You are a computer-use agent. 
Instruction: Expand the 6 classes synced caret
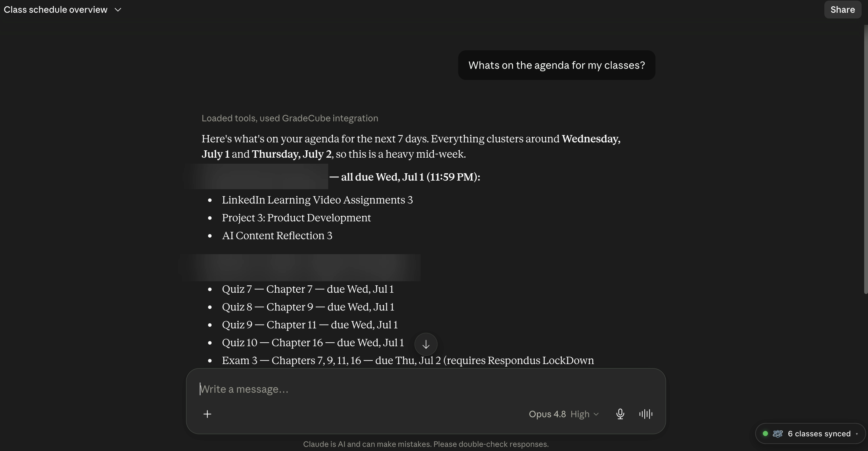pyautogui.click(x=857, y=434)
